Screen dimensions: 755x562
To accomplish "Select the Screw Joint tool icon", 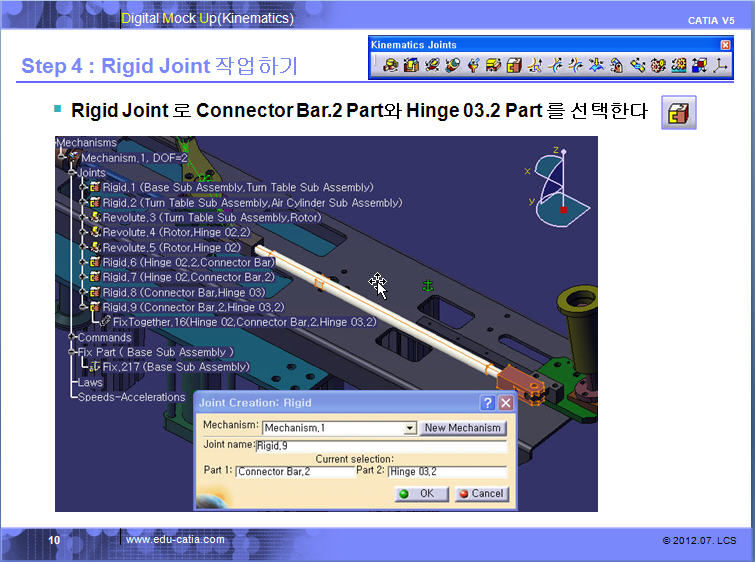I will [x=453, y=65].
